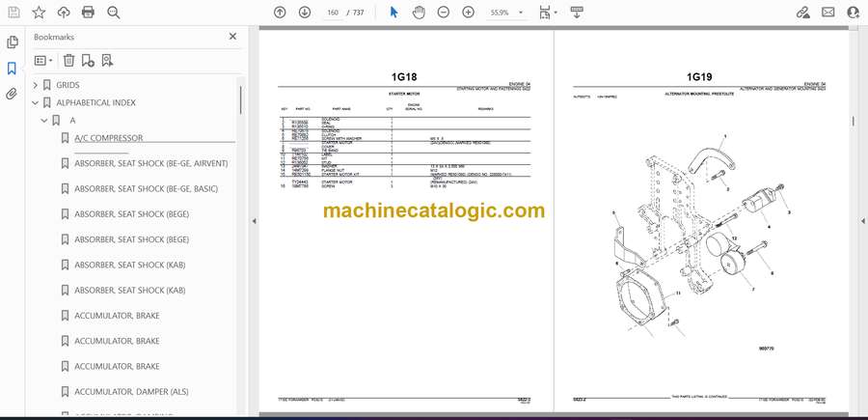The height and width of the screenshot is (420, 868).
Task: Toggle the Page Thumbnails panel
Action: pyautogui.click(x=12, y=42)
